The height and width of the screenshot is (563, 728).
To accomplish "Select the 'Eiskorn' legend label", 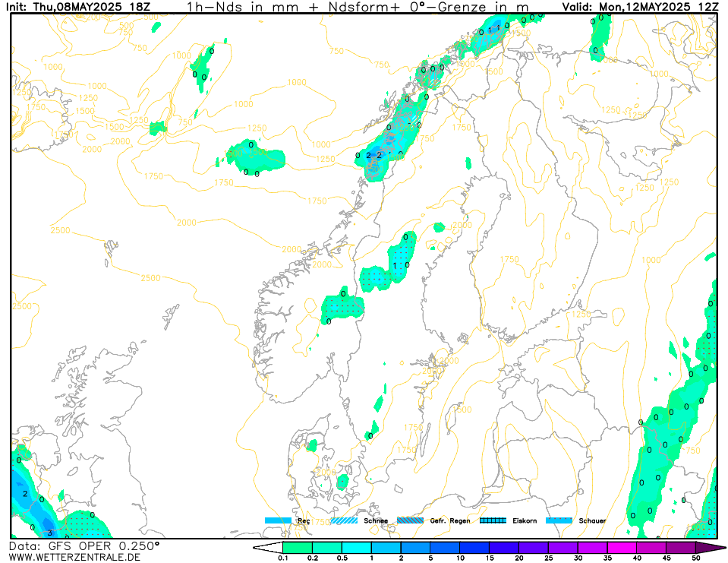I will pos(525,520).
